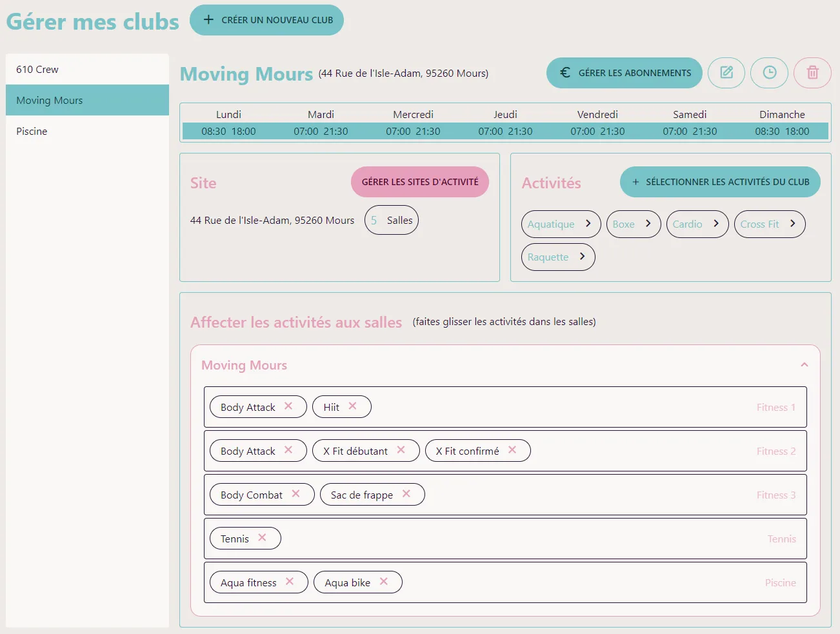The width and height of the screenshot is (840, 634).
Task: Click the Fitness 1 room label
Action: [776, 407]
